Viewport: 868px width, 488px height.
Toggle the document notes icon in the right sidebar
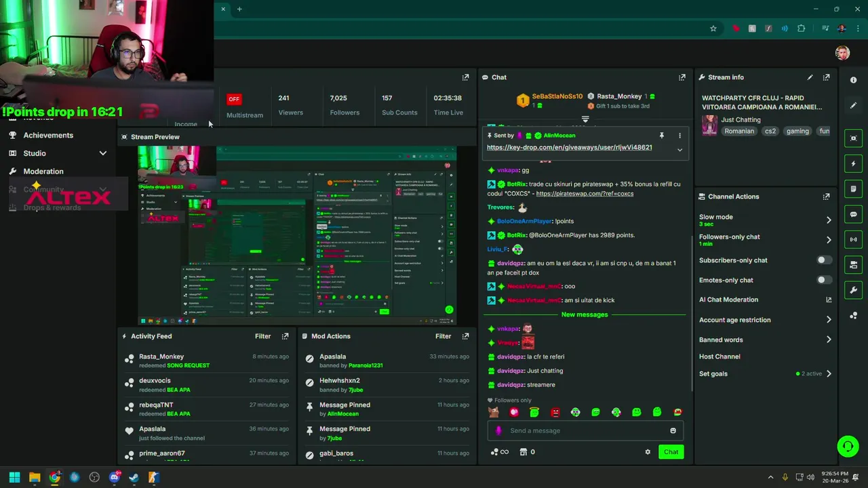tap(853, 189)
